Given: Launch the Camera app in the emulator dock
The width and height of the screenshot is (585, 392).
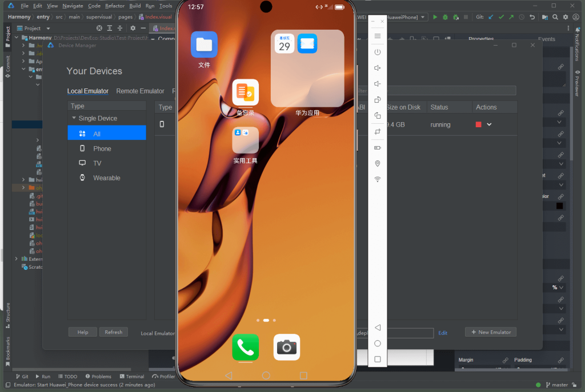Looking at the screenshot, I should pyautogui.click(x=287, y=347).
